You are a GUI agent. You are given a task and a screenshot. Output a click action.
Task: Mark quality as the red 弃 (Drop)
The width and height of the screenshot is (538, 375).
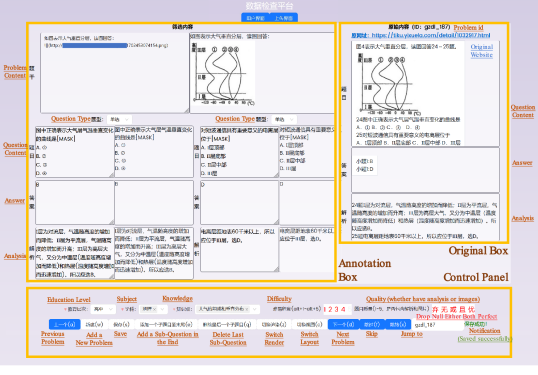pyautogui.click(x=435, y=309)
